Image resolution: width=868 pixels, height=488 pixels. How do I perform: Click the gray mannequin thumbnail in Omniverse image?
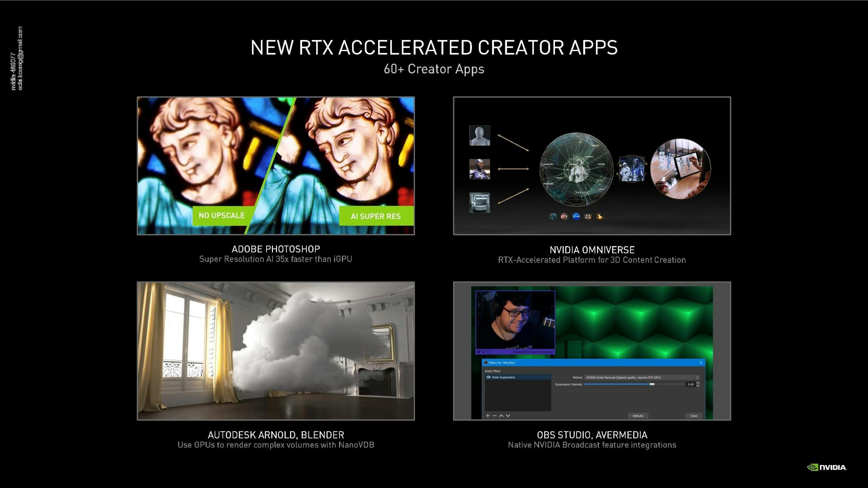pyautogui.click(x=479, y=136)
